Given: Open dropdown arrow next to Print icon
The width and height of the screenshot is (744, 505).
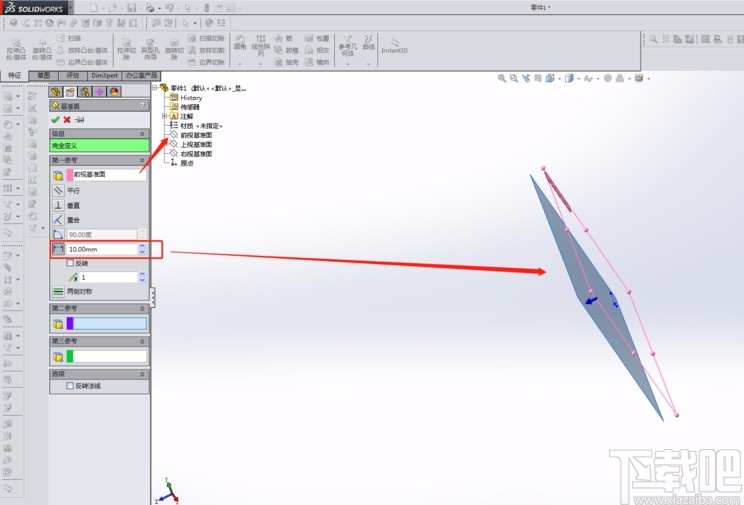Looking at the screenshot, I should (x=158, y=8).
